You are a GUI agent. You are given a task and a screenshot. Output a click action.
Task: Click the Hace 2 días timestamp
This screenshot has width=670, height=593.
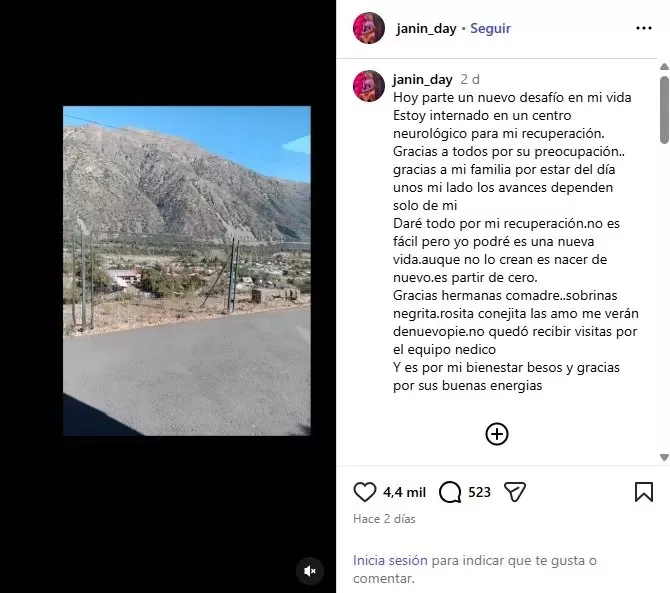[384, 519]
